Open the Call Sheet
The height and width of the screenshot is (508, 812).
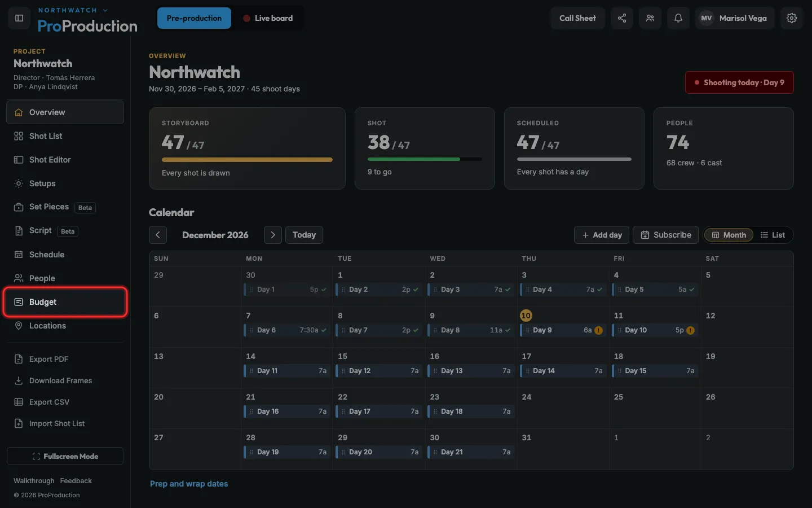click(577, 18)
